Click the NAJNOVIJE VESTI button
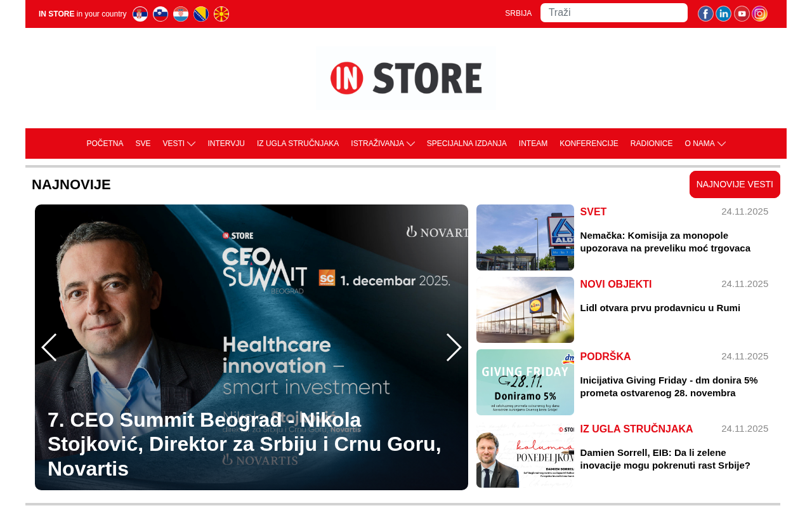This screenshot has width=812, height=508. (735, 184)
